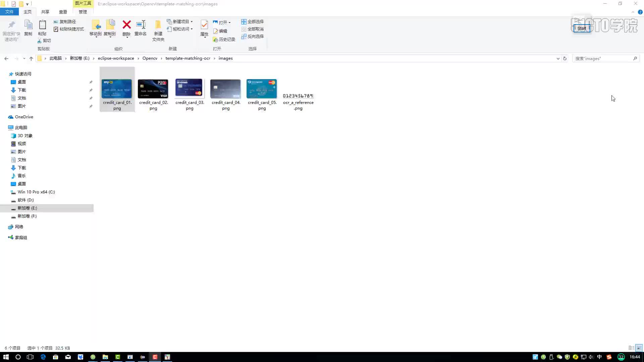
Task: Click the Copy to (复制到) icon
Action: click(x=110, y=25)
